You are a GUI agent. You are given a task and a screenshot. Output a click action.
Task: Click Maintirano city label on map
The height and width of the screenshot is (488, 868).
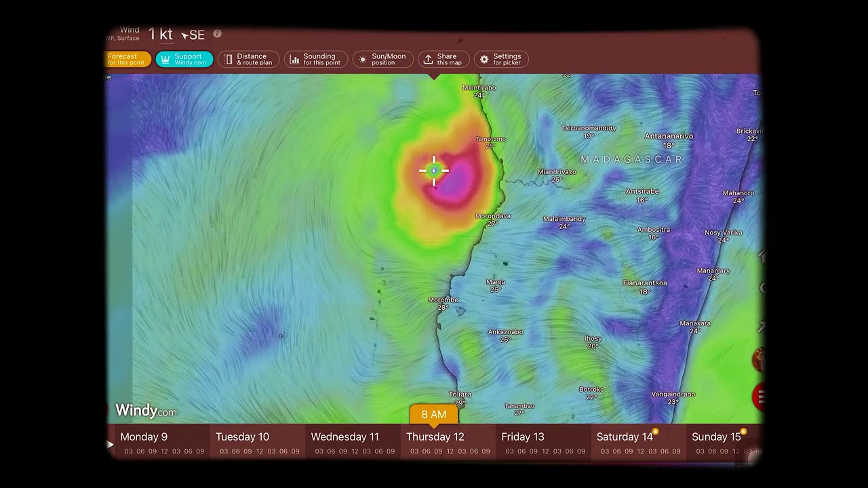[x=479, y=88]
